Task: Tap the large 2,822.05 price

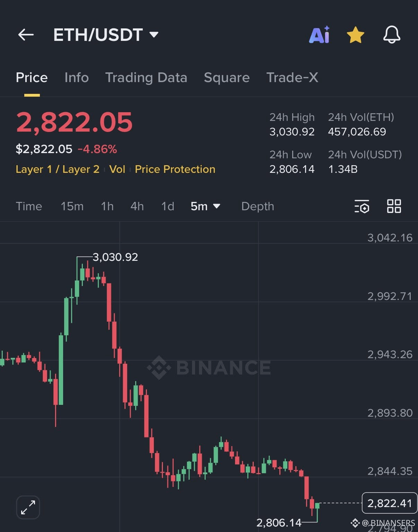Action: coord(74,122)
